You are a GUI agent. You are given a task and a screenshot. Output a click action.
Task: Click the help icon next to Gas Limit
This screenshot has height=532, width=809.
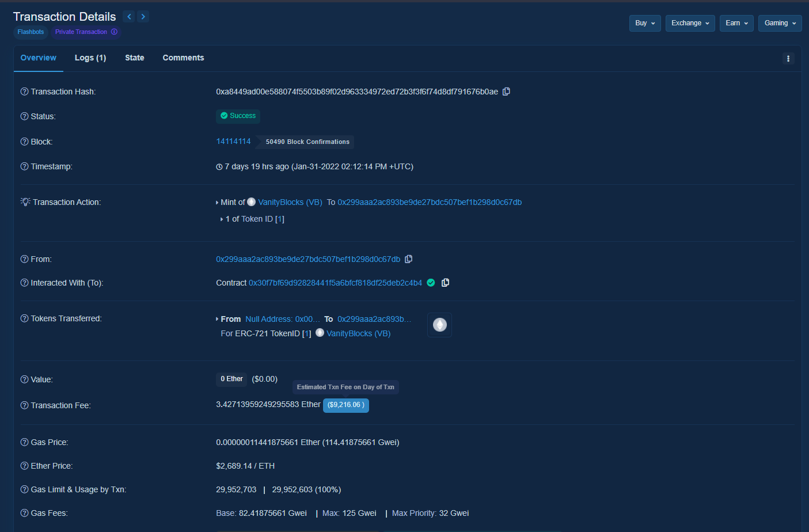[x=24, y=489]
